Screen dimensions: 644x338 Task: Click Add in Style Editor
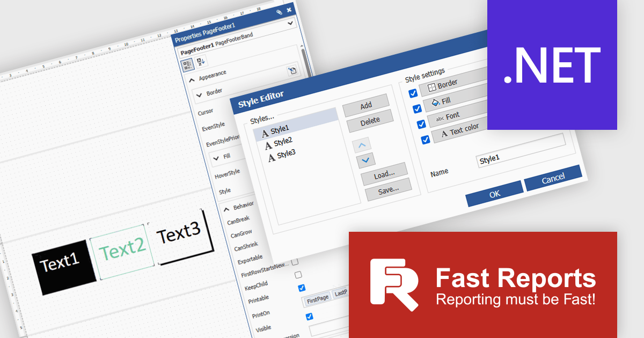tap(366, 105)
